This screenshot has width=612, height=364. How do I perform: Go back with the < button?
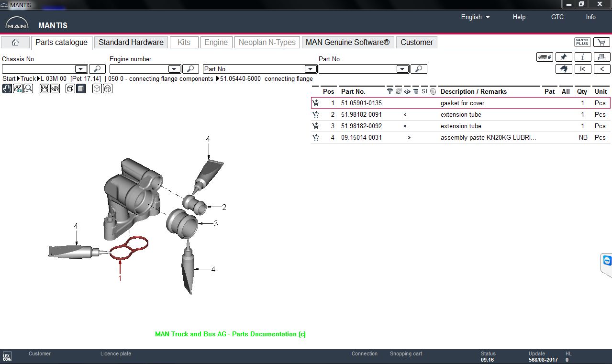tap(602, 69)
